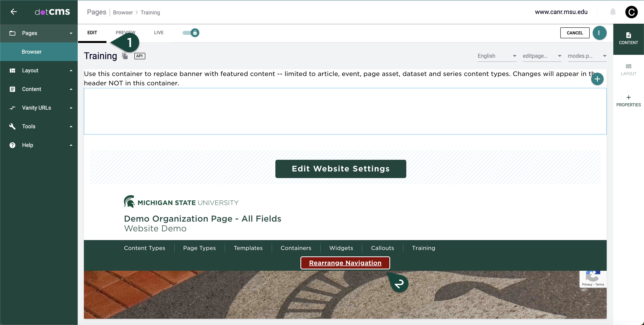The image size is (644, 325).
Task: Click the Rearrange Navigation button
Action: tap(345, 263)
